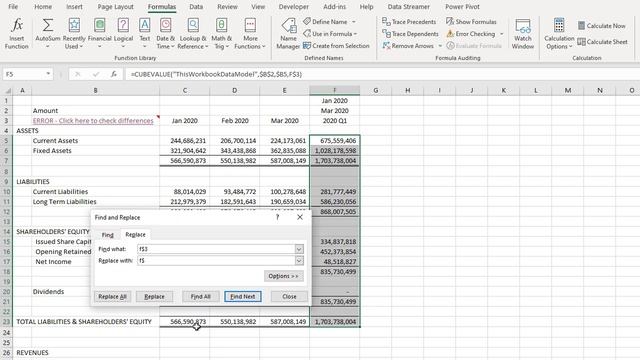Open Recently Used functions
This screenshot has height=360, width=640.
pos(74,34)
